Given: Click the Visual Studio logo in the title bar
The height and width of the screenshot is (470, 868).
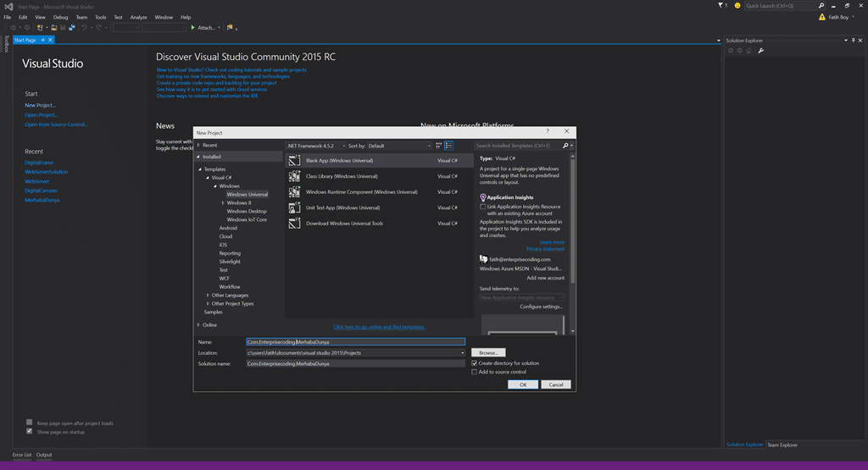Looking at the screenshot, I should click(x=8, y=7).
